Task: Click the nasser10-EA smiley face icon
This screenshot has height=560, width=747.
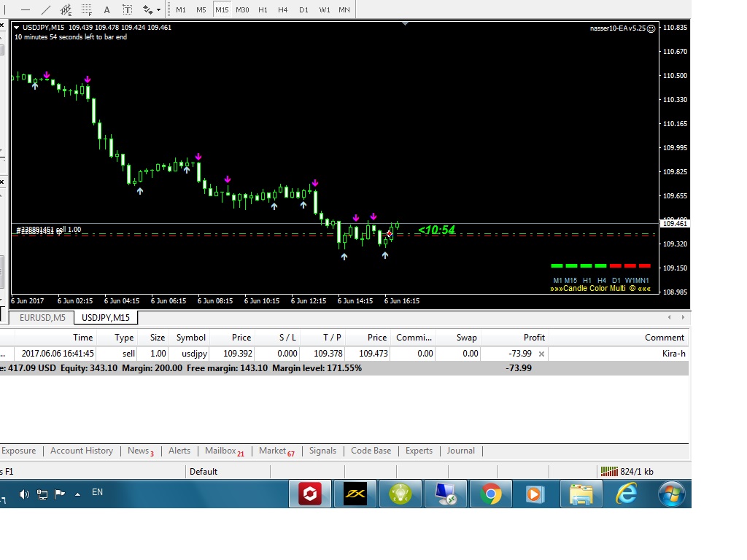Action: (x=651, y=28)
